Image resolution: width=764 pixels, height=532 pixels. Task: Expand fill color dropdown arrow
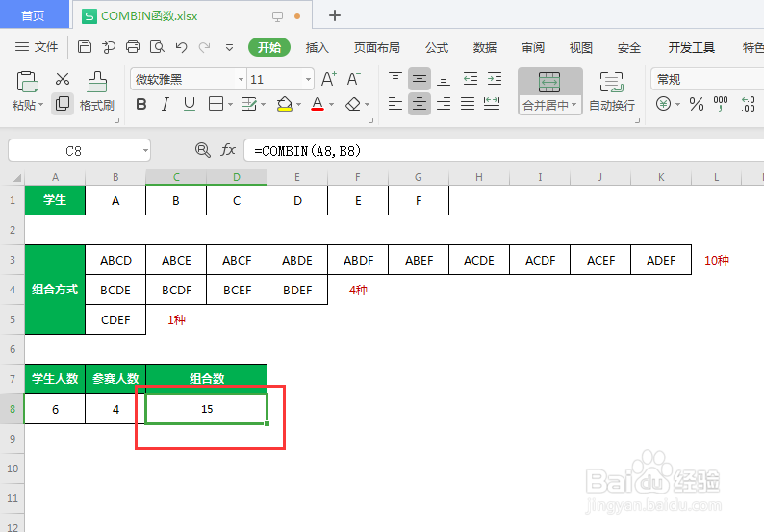click(298, 104)
